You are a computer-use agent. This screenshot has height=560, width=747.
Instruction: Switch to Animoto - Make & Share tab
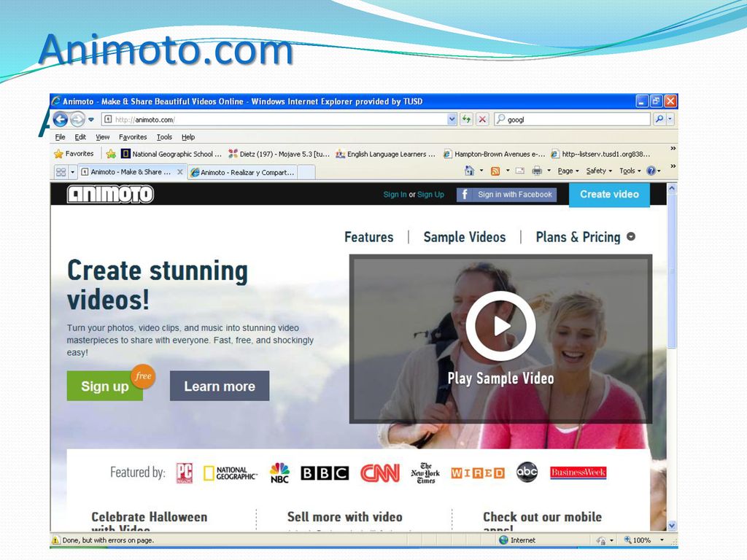(126, 172)
